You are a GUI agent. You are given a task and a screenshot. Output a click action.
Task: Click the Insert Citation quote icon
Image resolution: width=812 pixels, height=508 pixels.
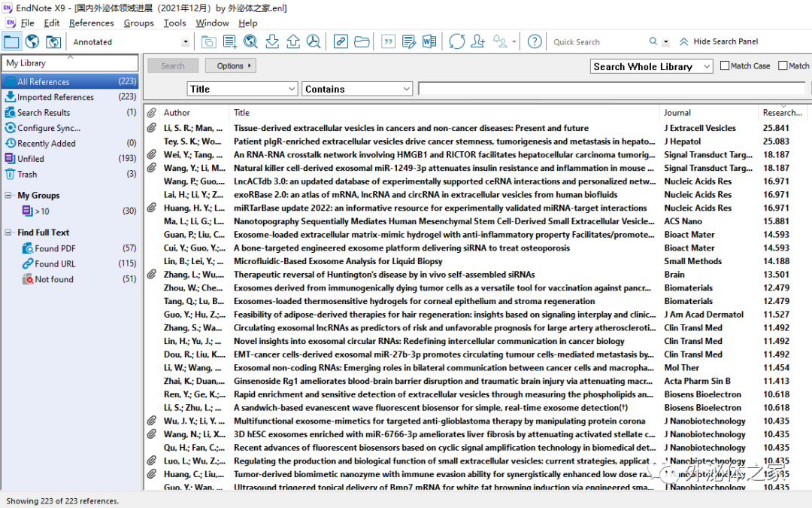click(x=388, y=41)
